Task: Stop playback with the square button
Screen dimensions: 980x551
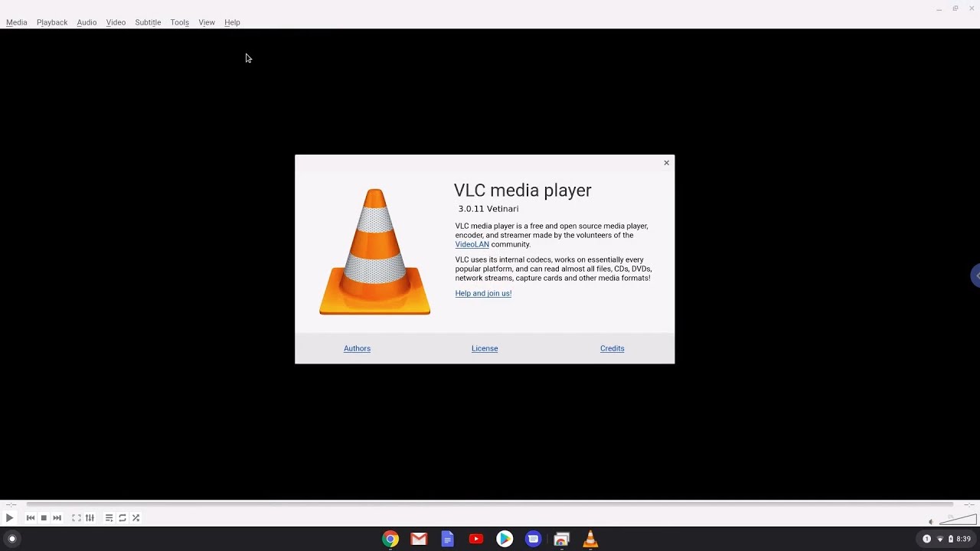Action: 44,518
